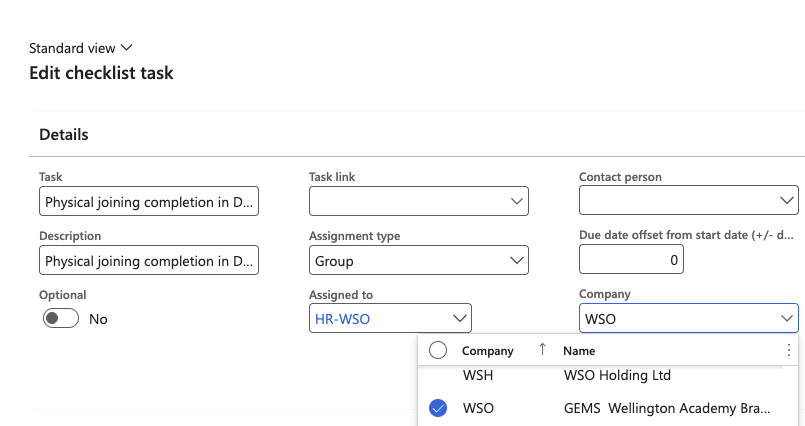Open the Assigned to dropdown arrow

pyautogui.click(x=459, y=318)
